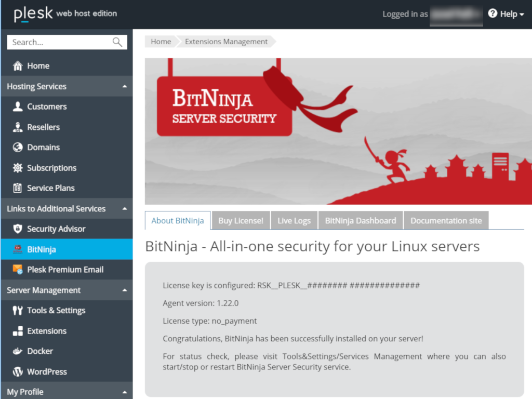Switch to the Live Logs tab
Viewport: 532px width, 399px height.
tap(294, 221)
